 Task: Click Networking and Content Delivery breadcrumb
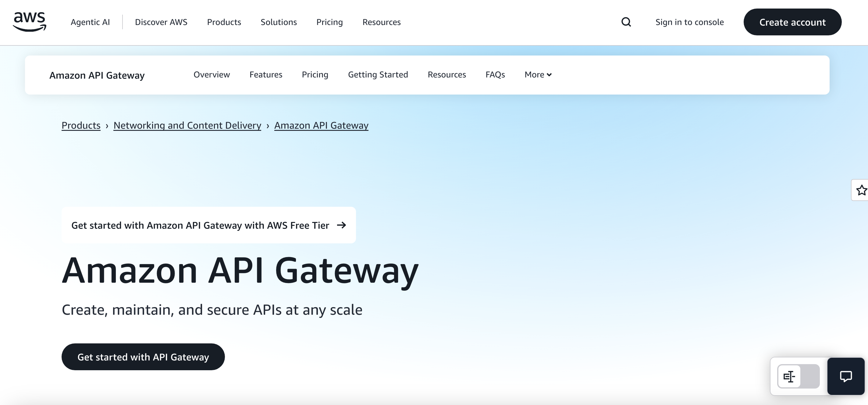tap(187, 125)
